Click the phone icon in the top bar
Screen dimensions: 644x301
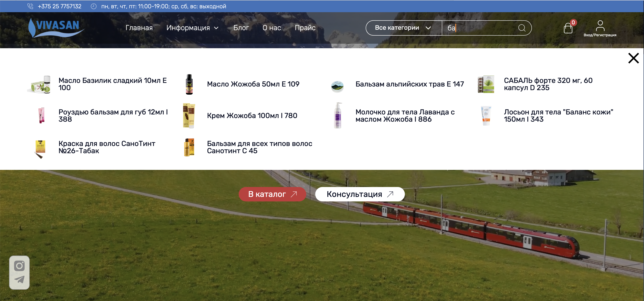click(x=30, y=6)
